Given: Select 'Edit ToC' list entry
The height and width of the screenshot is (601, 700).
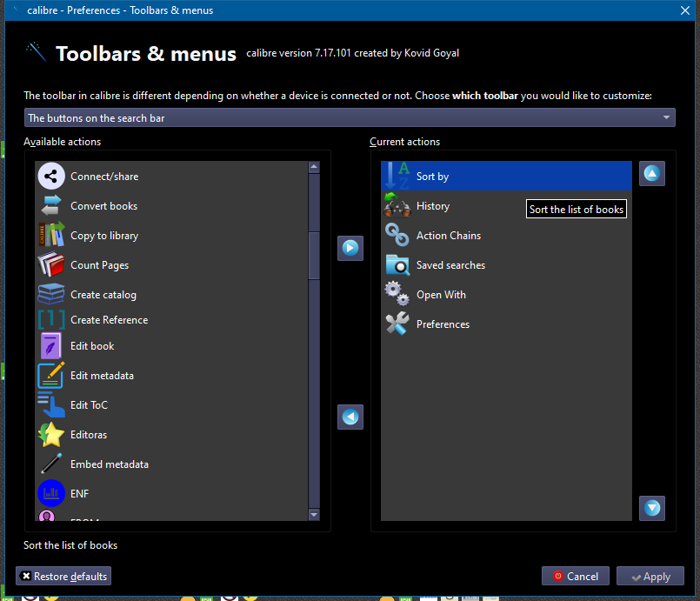Looking at the screenshot, I should (x=171, y=405).
